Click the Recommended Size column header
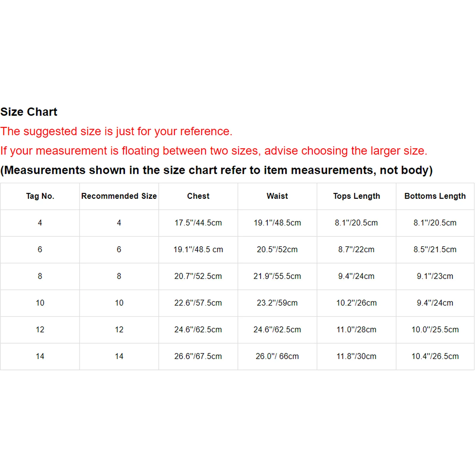The height and width of the screenshot is (476, 476). point(119,196)
